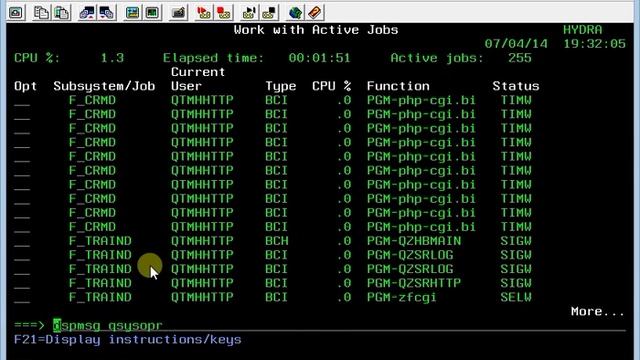Screen dimensions: 640x360
Task: Click the PGM-QZSRHTTP function entry
Action: 414,283
